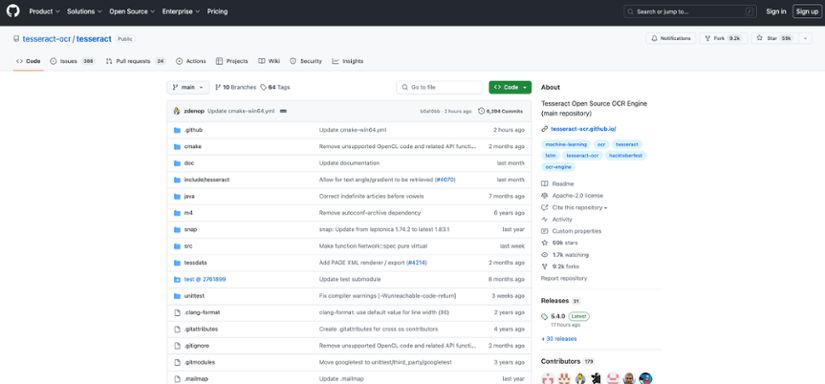Star the repository
Image resolution: width=825 pixels, height=384 pixels.
[775, 38]
